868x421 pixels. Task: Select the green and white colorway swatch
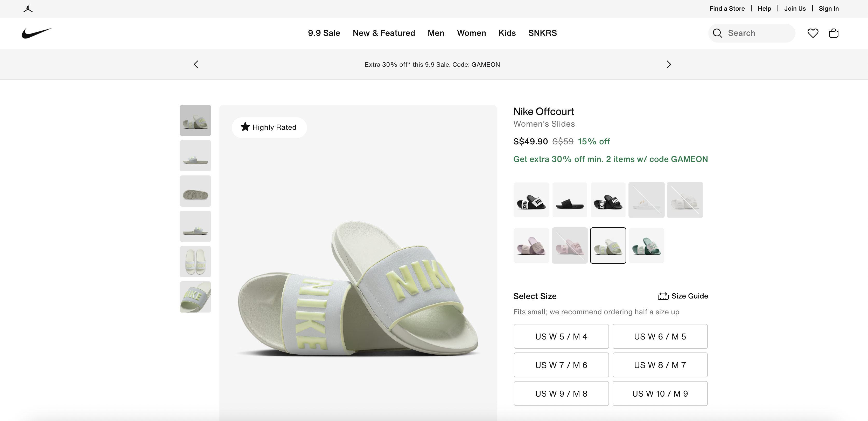click(646, 246)
